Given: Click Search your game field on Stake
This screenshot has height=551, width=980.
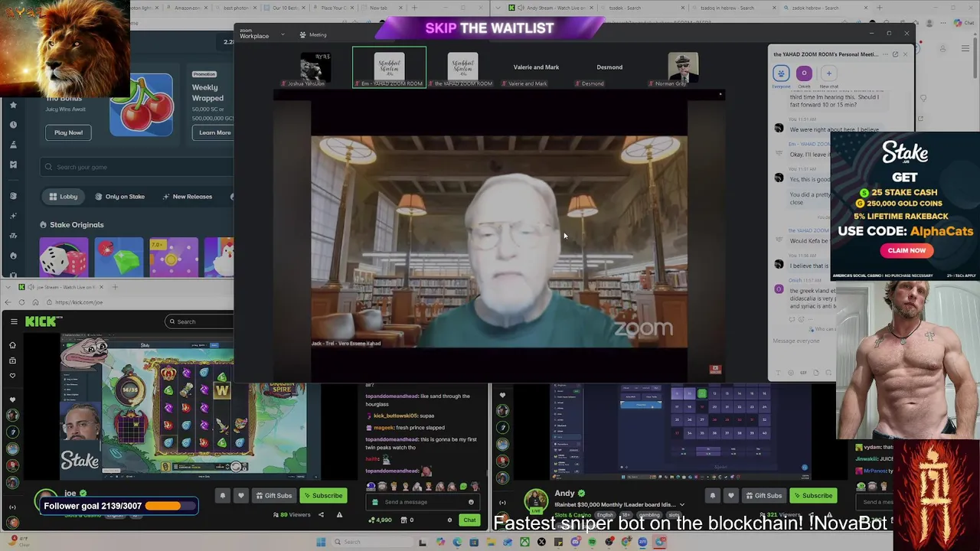Looking at the screenshot, I should 136,167.
